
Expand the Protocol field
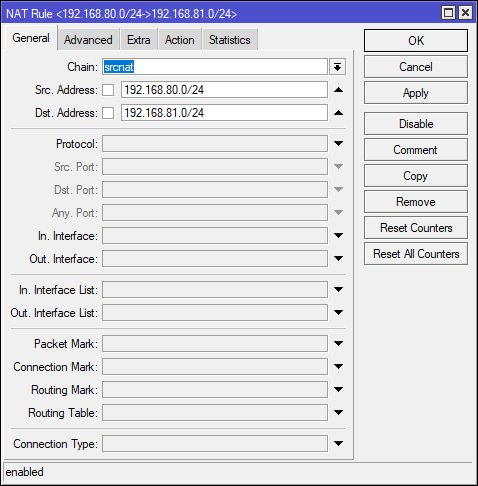pyautogui.click(x=338, y=144)
